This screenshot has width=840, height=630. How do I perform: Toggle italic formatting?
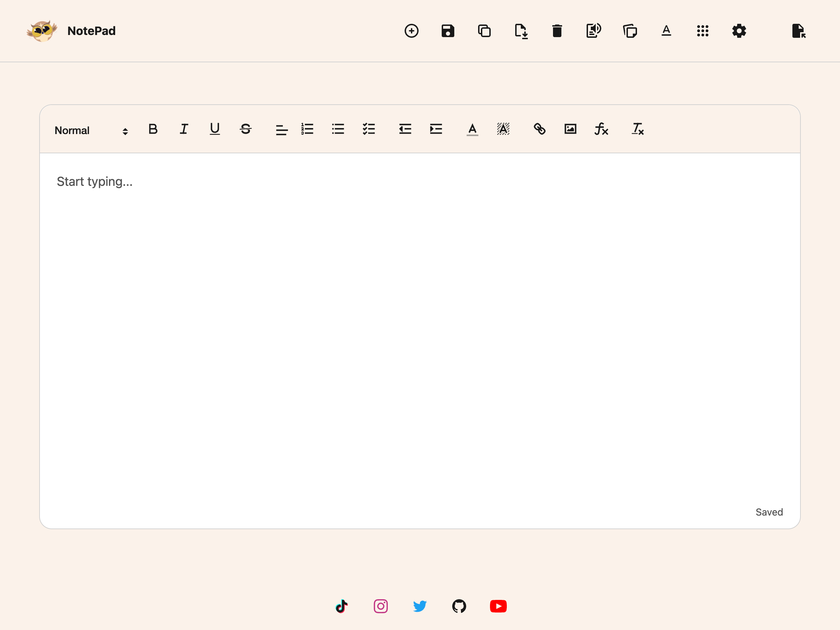coord(184,129)
